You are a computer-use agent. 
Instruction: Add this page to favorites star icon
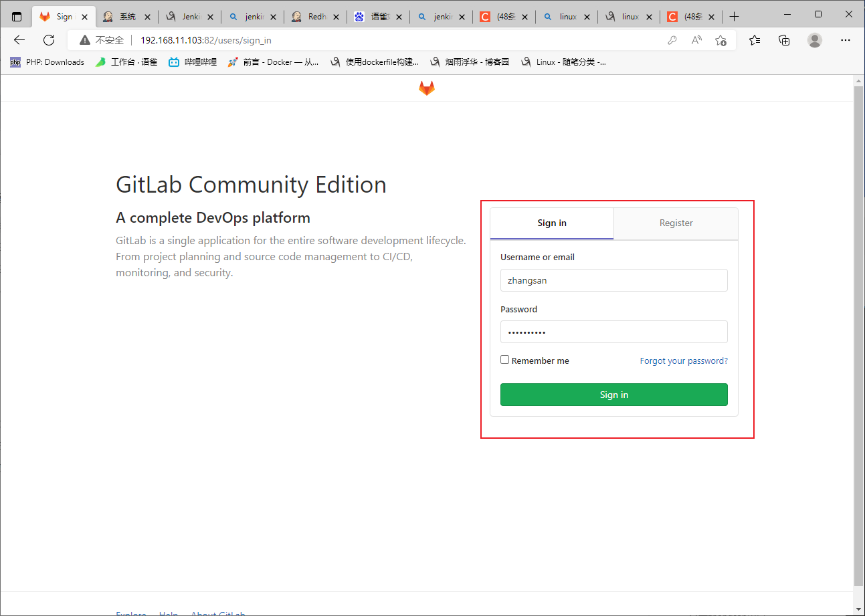[720, 40]
